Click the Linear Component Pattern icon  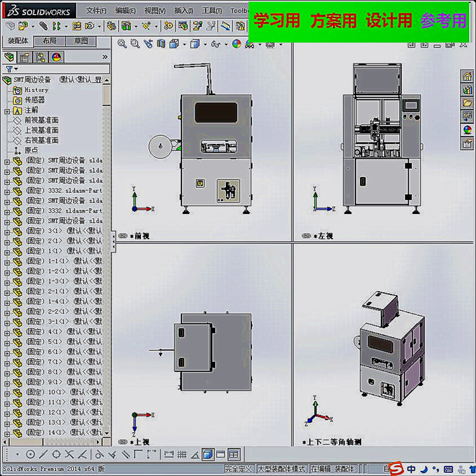56,26
